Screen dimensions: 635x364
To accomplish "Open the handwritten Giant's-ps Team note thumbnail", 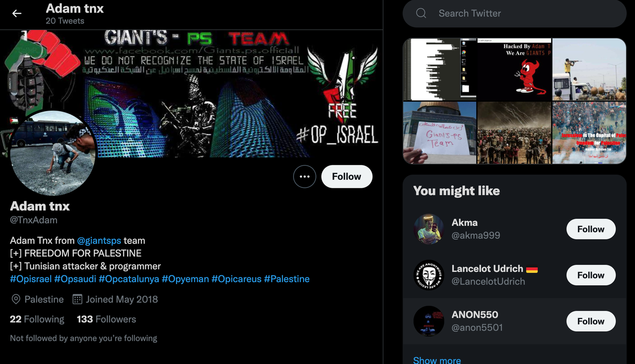I will 440,133.
